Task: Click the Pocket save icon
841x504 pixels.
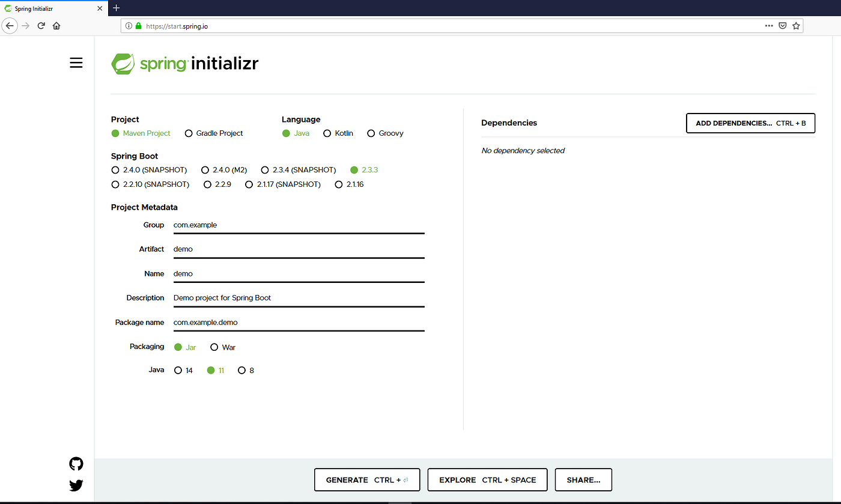Action: (783, 26)
